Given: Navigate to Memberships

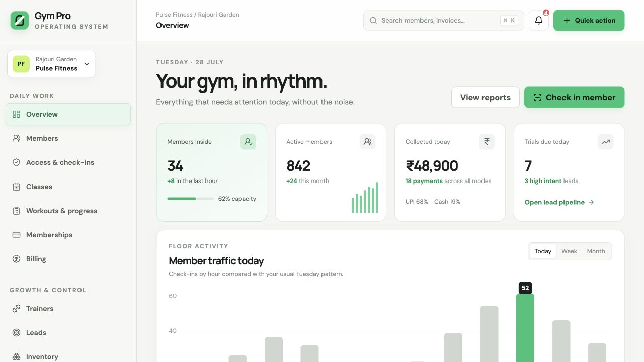Looking at the screenshot, I should coord(68,235).
